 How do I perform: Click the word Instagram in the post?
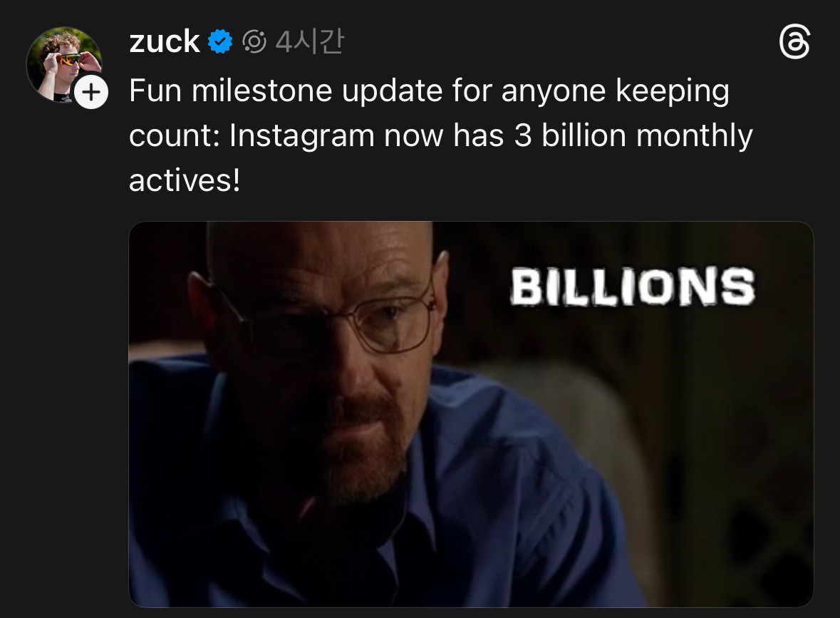[301, 136]
